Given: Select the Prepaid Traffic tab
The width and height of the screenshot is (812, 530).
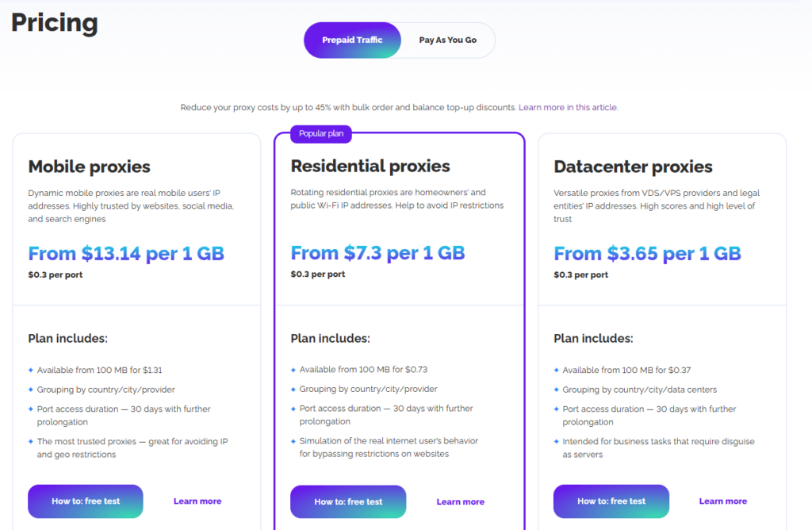Looking at the screenshot, I should tap(352, 40).
